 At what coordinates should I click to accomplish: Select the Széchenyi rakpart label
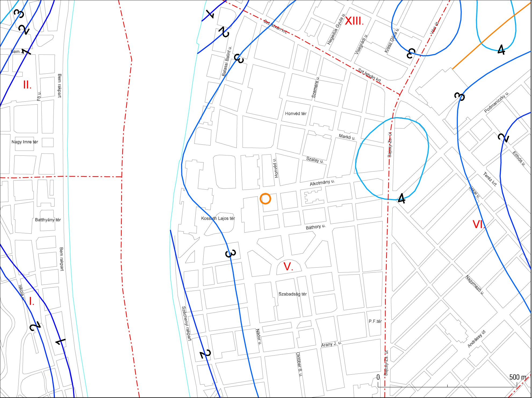pos(186,324)
